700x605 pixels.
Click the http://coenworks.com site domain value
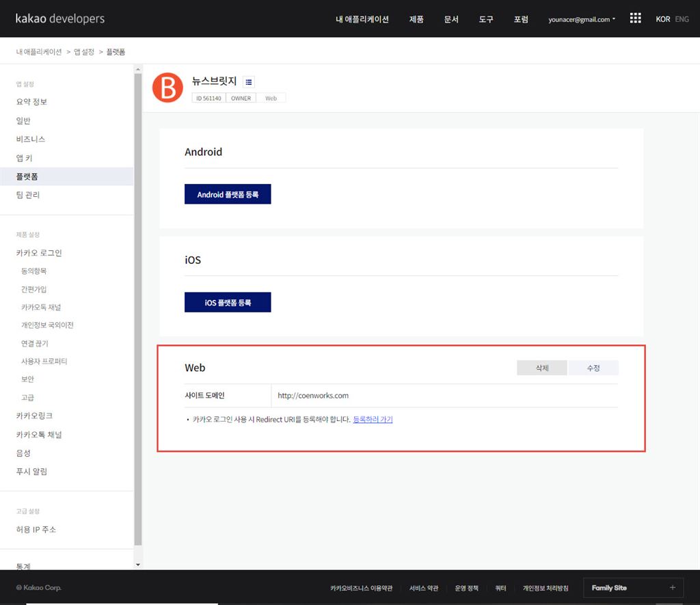tap(313, 396)
